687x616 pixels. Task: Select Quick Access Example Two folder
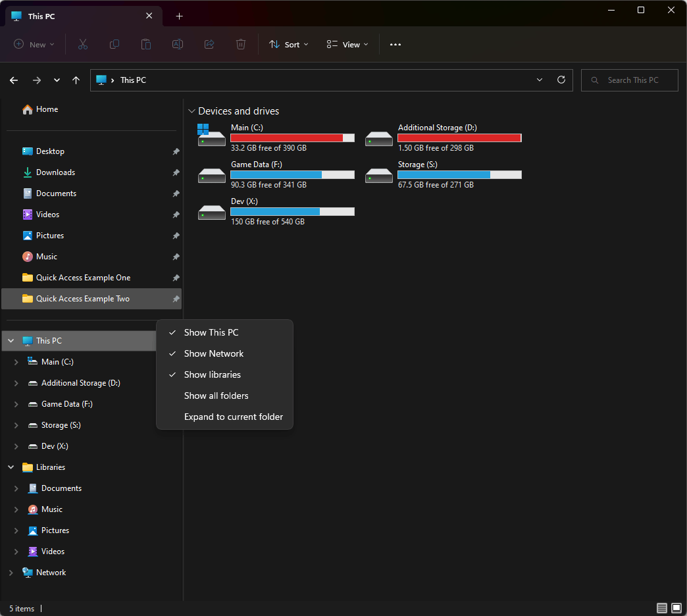point(91,298)
